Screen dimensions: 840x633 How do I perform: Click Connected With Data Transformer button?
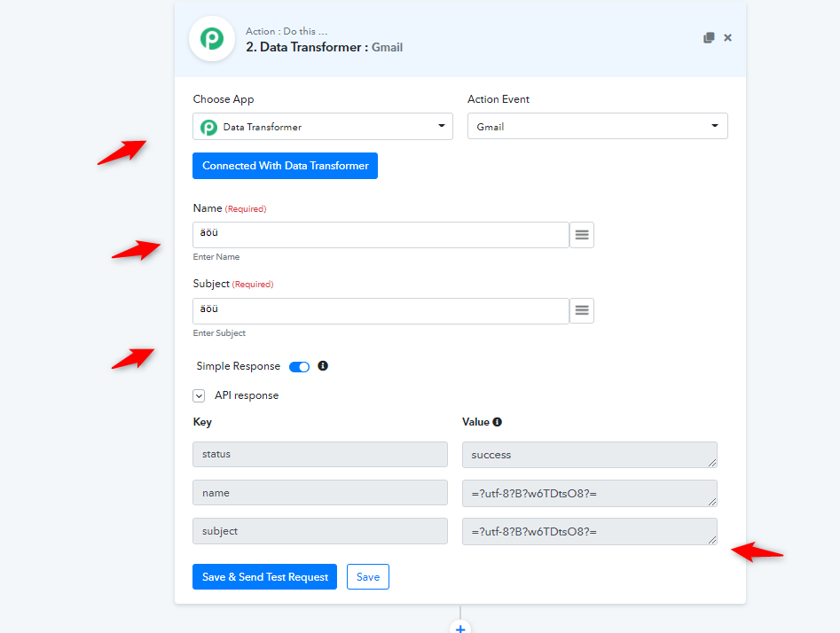pyautogui.click(x=285, y=166)
